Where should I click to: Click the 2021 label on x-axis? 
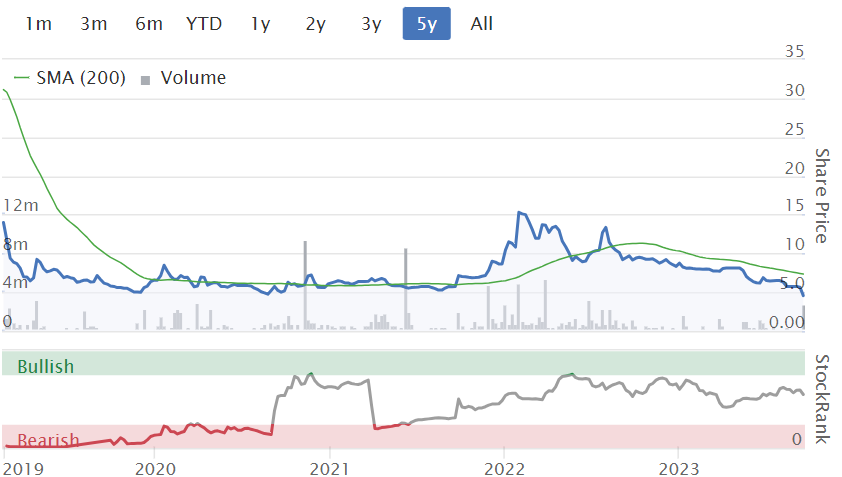point(330,469)
